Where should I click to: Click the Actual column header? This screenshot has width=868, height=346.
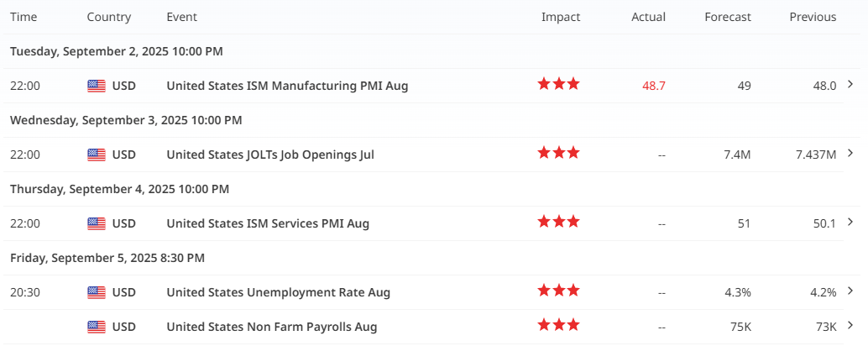pyautogui.click(x=648, y=17)
